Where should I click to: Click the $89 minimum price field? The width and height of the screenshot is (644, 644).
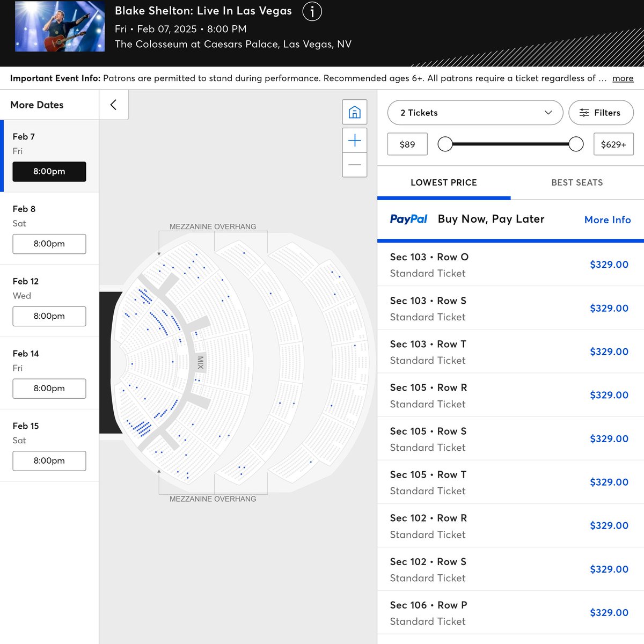(x=407, y=144)
